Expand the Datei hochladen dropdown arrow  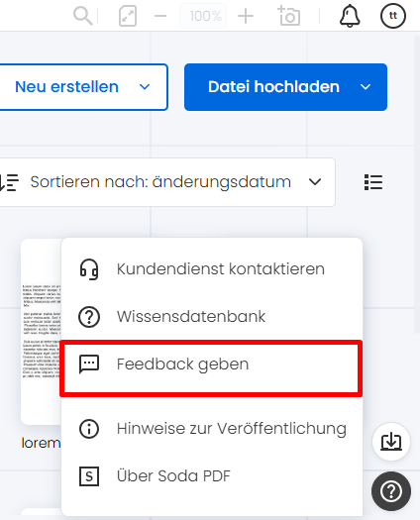pyautogui.click(x=366, y=87)
